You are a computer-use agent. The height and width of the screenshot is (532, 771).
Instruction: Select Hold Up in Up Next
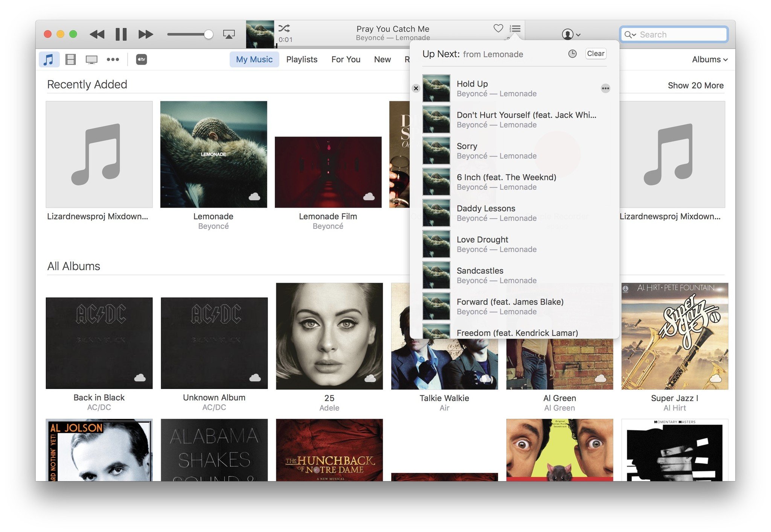coord(514,88)
